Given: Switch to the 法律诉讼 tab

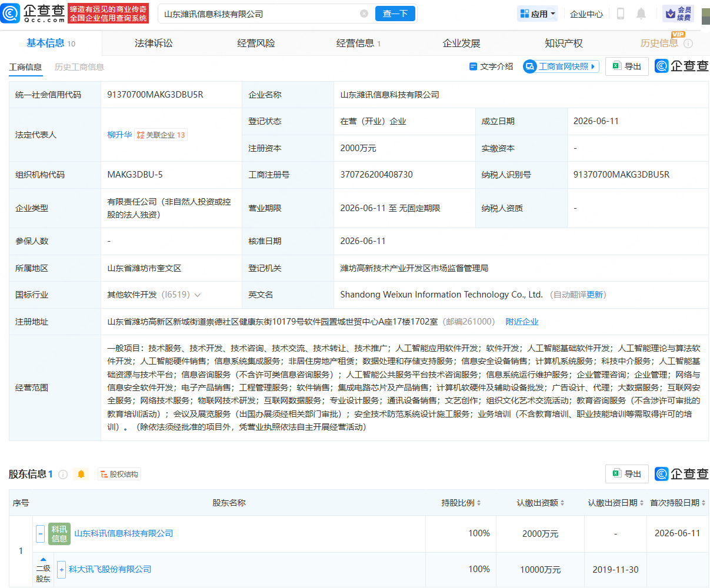Looking at the screenshot, I should (x=154, y=43).
